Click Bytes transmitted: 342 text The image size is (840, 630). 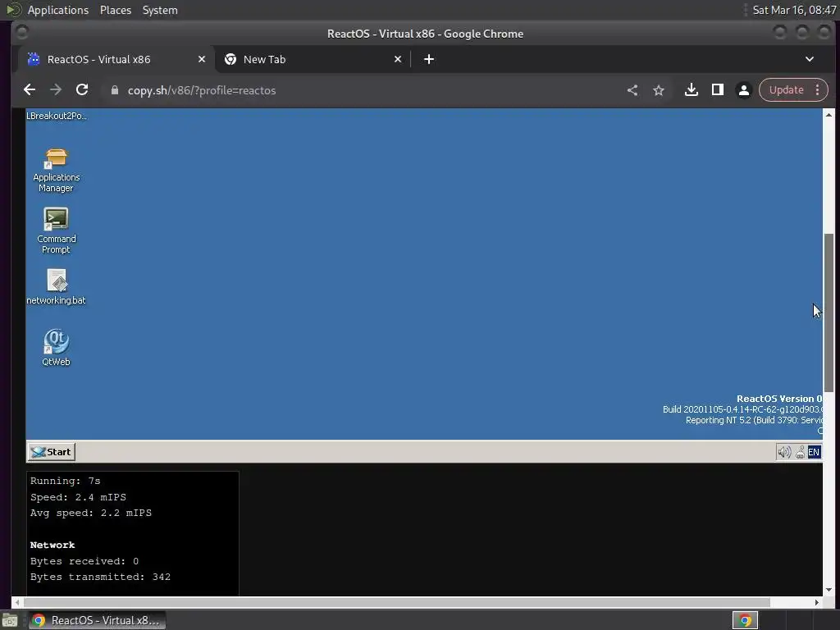tap(100, 577)
